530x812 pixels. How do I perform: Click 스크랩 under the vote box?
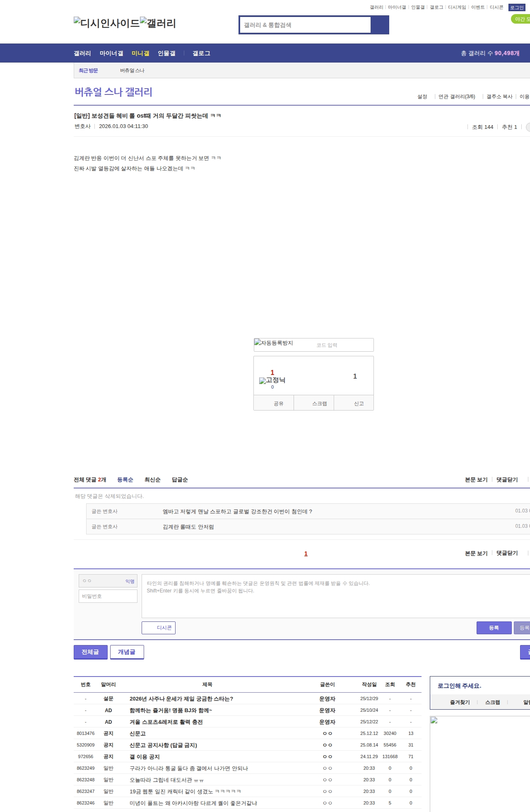(319, 404)
